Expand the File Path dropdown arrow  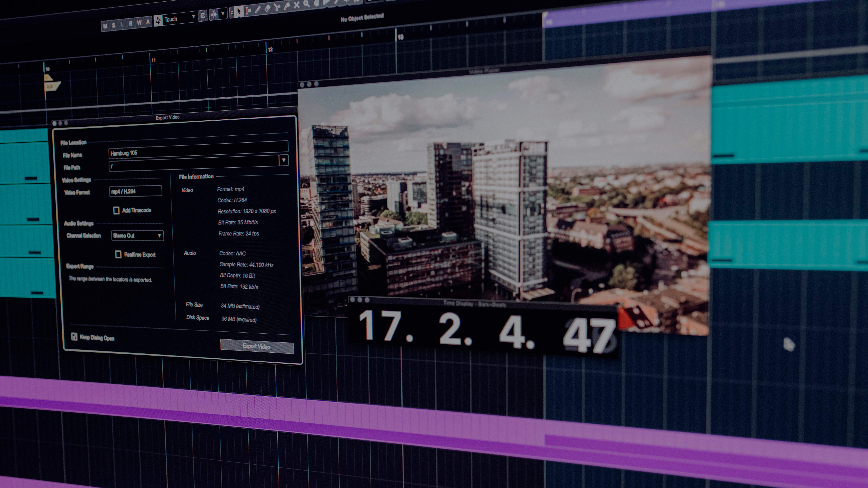pyautogui.click(x=284, y=160)
